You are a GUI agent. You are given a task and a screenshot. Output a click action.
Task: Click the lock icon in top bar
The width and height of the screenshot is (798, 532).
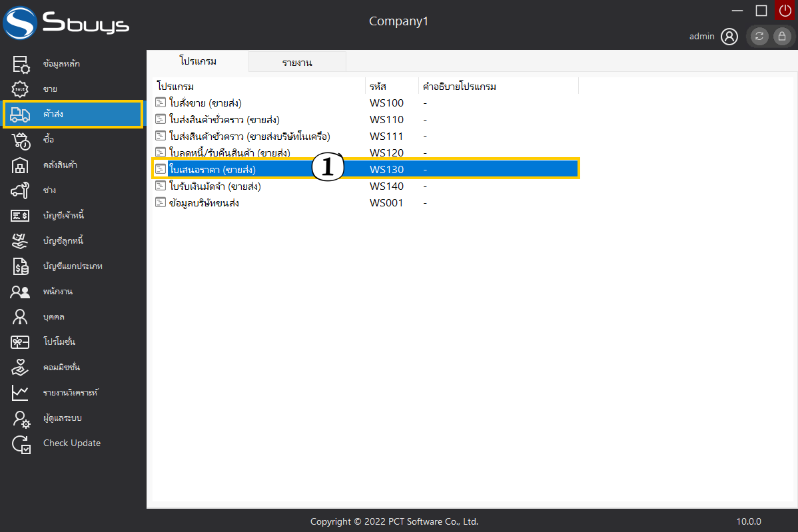click(781, 37)
